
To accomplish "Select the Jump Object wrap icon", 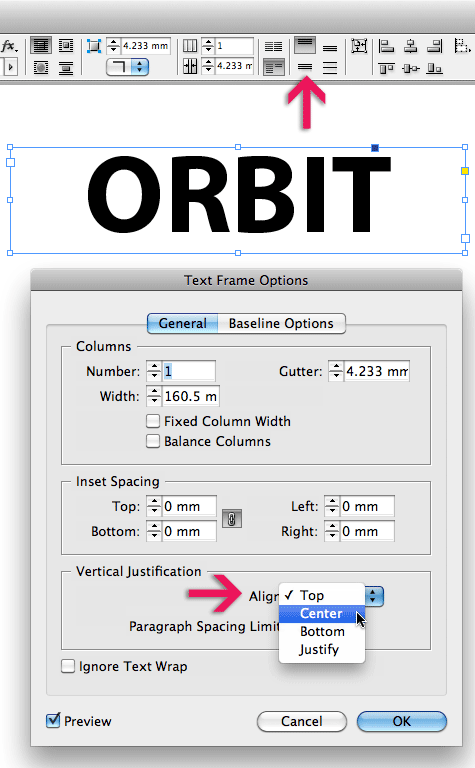I will tap(66, 68).
